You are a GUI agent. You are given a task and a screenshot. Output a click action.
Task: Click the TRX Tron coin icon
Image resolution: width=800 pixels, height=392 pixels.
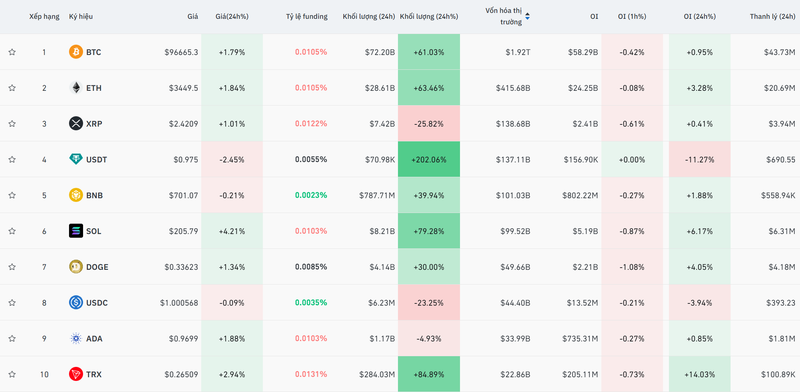(x=76, y=374)
